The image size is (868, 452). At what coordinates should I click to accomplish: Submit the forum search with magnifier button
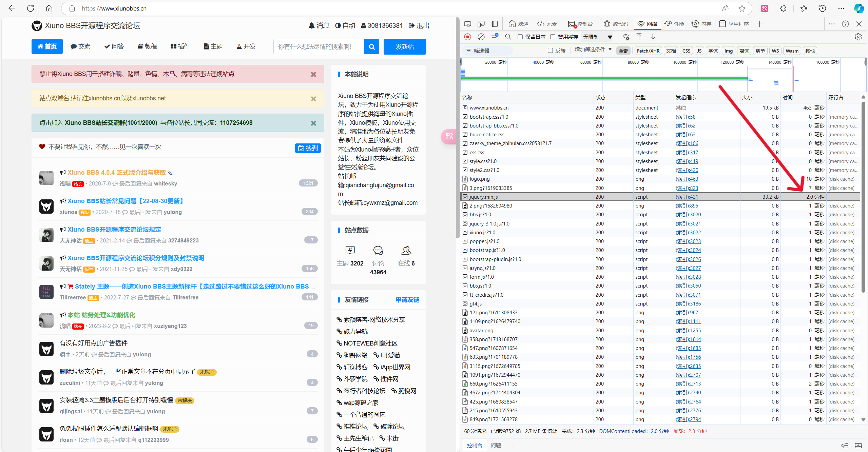[x=372, y=46]
